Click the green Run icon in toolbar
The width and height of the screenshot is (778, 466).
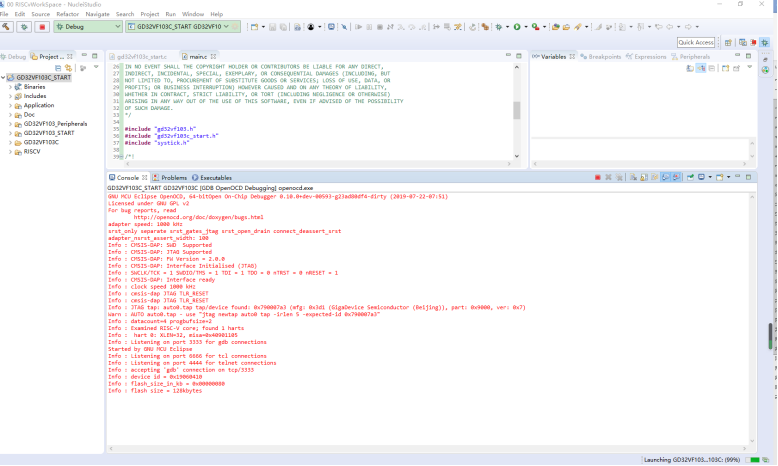click(x=518, y=27)
